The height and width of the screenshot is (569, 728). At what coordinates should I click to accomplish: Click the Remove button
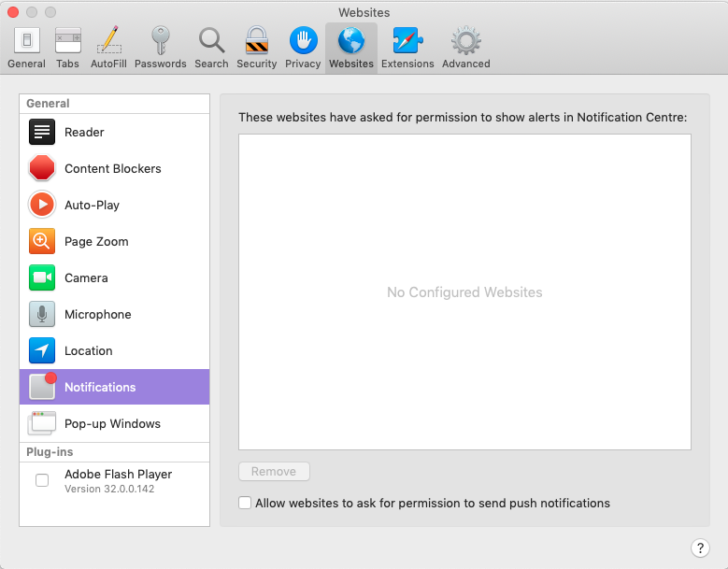(274, 472)
